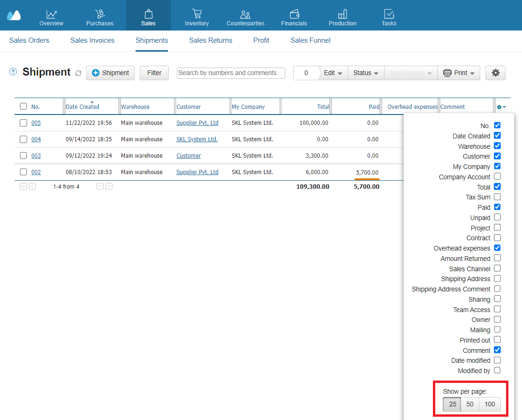The height and width of the screenshot is (420, 522).
Task: Open the Counterparties section
Action: pos(245,18)
